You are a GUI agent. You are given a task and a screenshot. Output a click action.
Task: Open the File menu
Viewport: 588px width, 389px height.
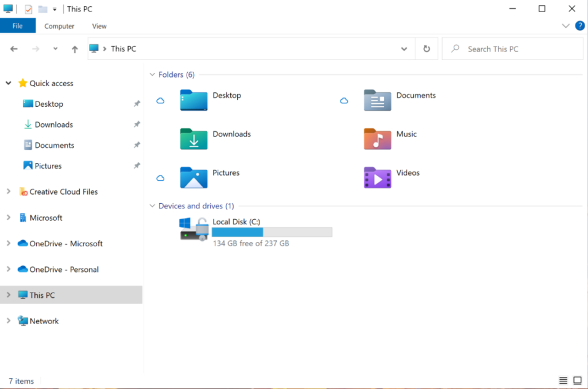(x=18, y=26)
